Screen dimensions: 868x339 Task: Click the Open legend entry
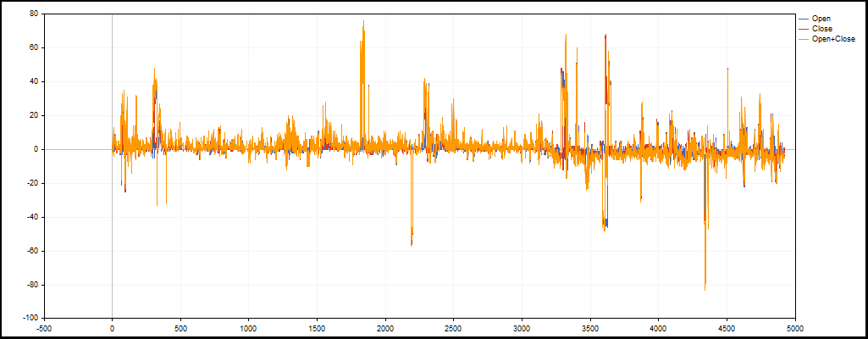point(815,19)
